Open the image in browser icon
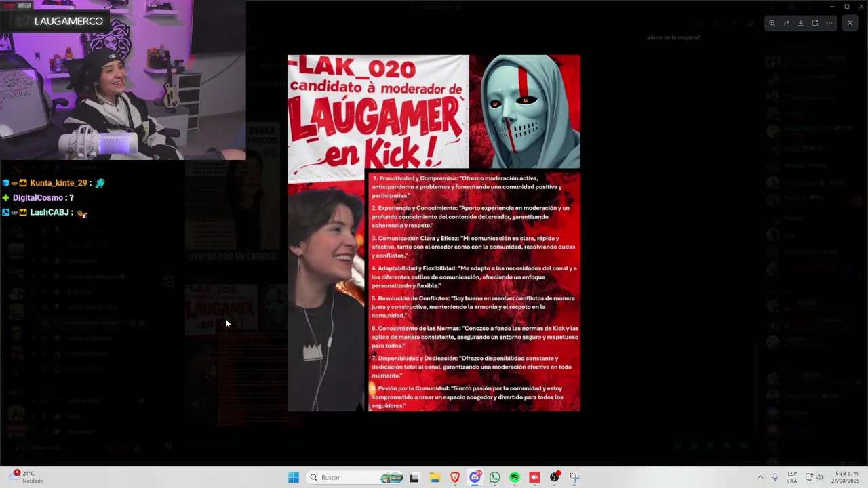 coord(814,23)
